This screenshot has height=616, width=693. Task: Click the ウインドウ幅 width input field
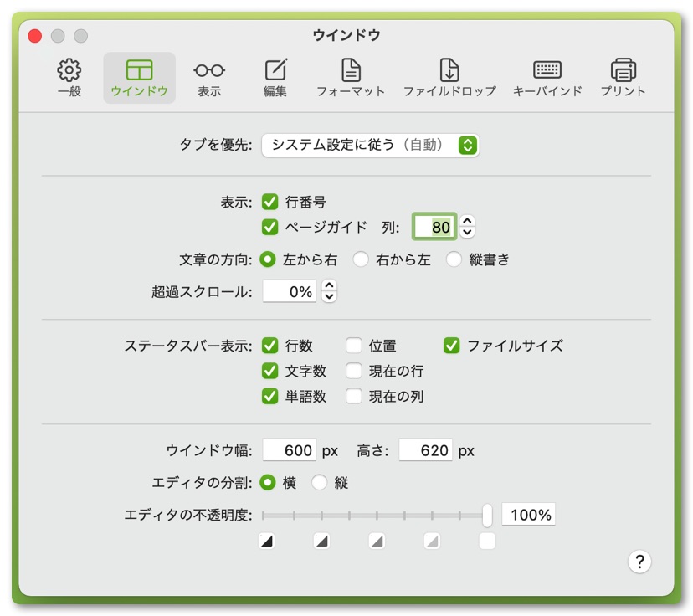coord(290,450)
